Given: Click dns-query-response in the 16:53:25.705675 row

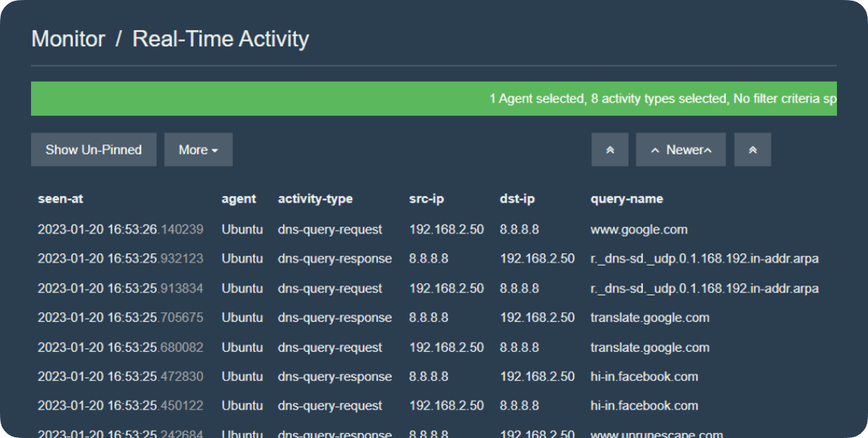Looking at the screenshot, I should click(335, 318).
